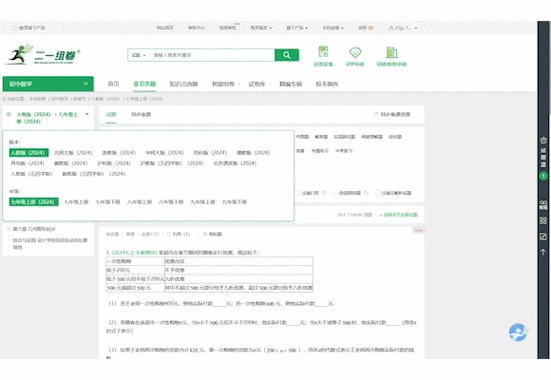Select 北京课改版 (2024) edition

[x=235, y=163]
